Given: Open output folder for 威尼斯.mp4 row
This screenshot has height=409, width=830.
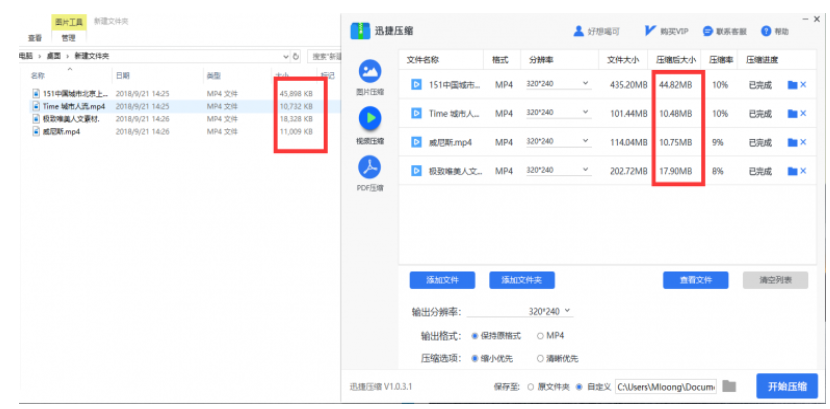Looking at the screenshot, I should click(792, 142).
